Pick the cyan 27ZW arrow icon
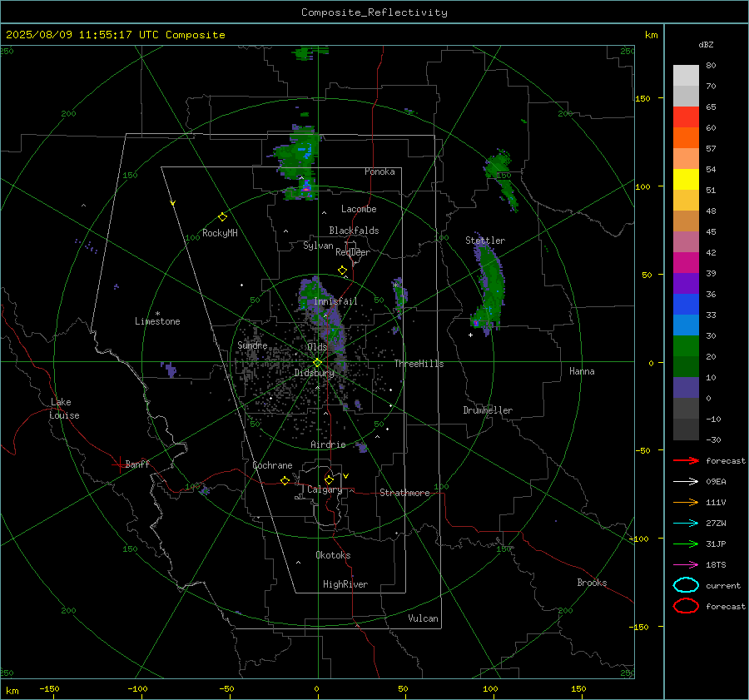Viewport: 749px width, 700px height. [x=686, y=524]
